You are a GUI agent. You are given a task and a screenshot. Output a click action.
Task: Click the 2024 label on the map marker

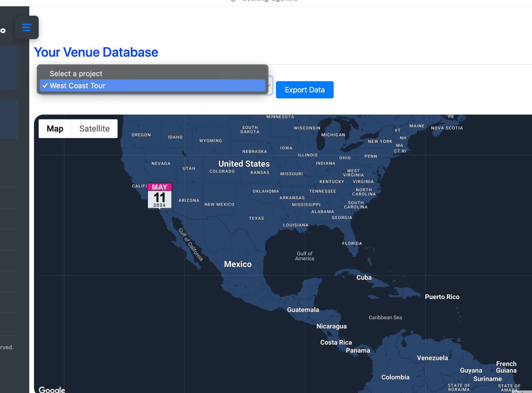click(159, 205)
